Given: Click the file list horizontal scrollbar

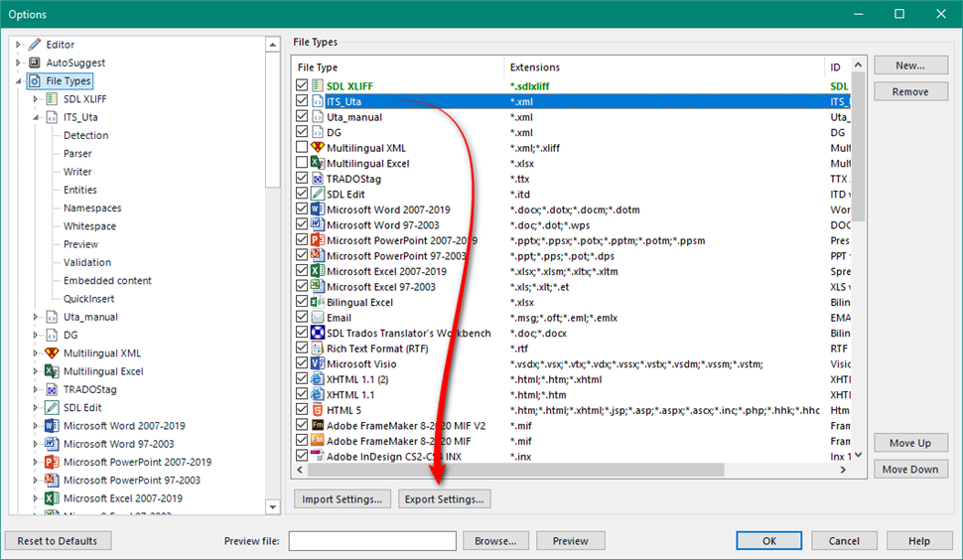Looking at the screenshot, I should pyautogui.click(x=516, y=470).
